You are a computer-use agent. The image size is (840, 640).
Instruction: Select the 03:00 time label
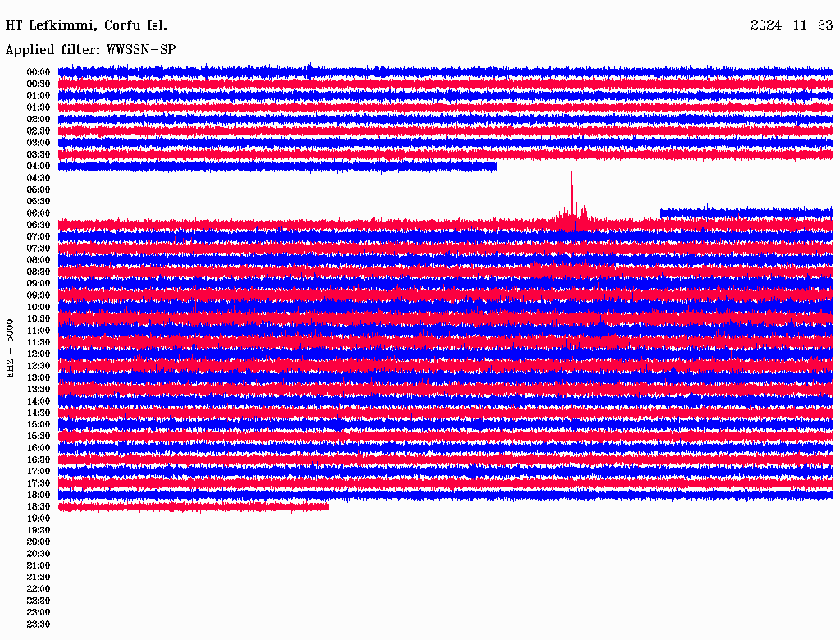[39, 143]
